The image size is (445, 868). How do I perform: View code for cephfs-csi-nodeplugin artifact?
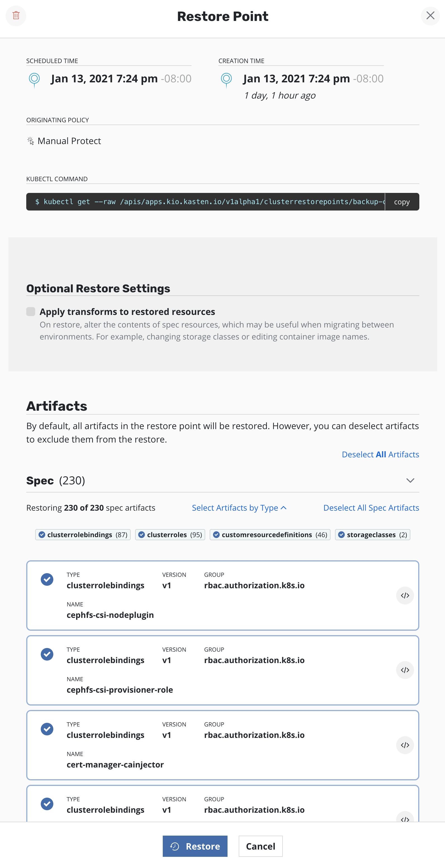(x=405, y=596)
